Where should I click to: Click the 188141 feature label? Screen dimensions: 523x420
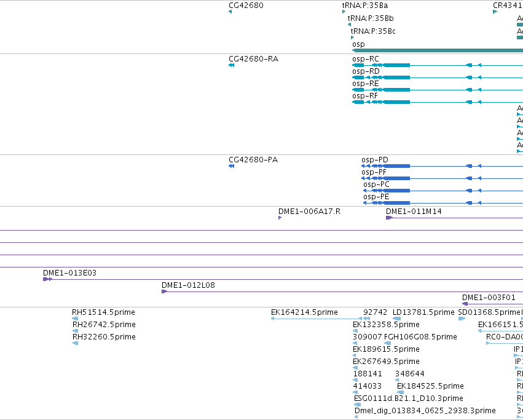368,374
